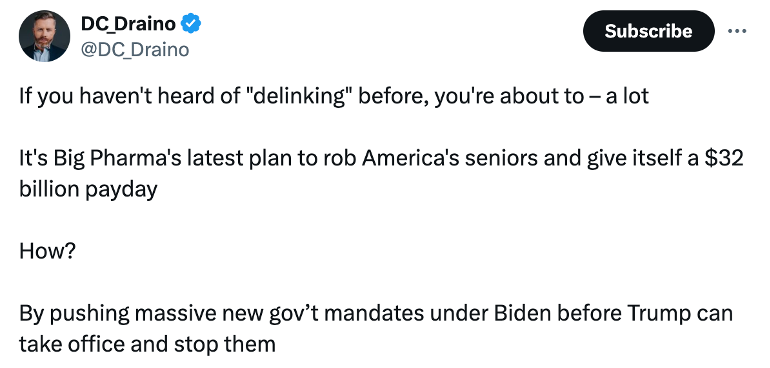Open the gray @DC_Draino handle link

click(135, 50)
